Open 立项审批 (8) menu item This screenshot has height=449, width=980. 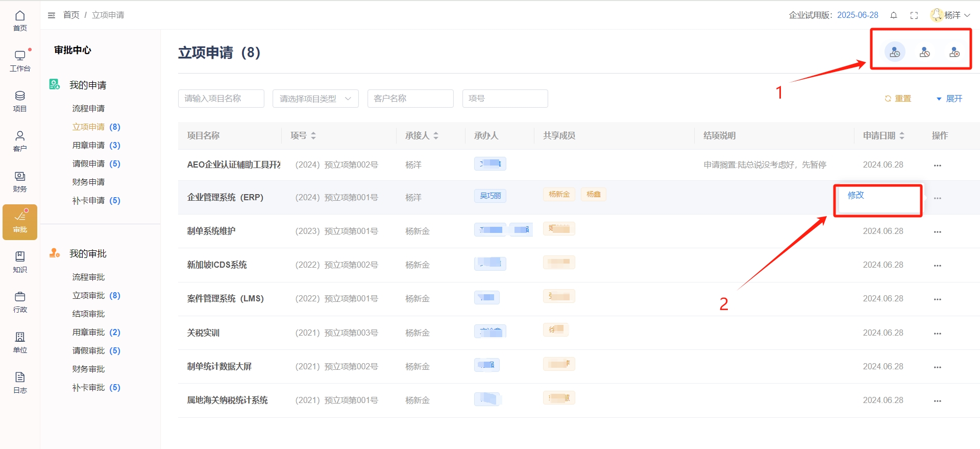coord(96,295)
